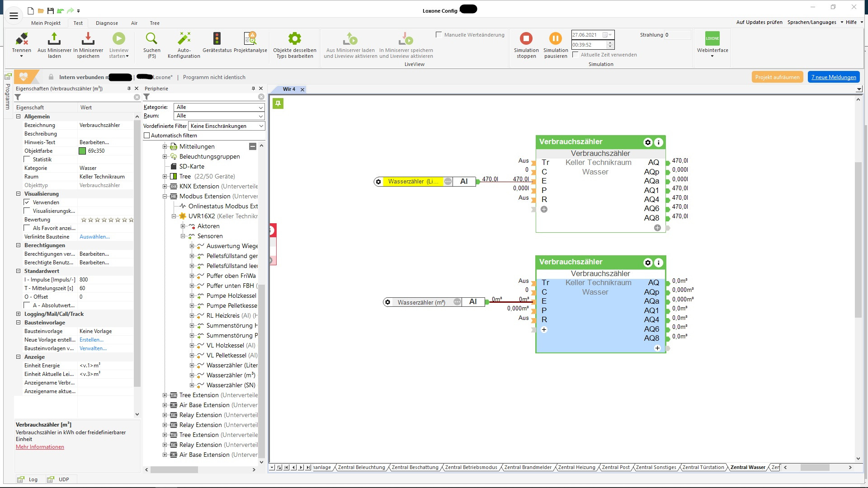Enable Manuelle Werteänderung checkbox
868x488 pixels.
[x=439, y=35]
